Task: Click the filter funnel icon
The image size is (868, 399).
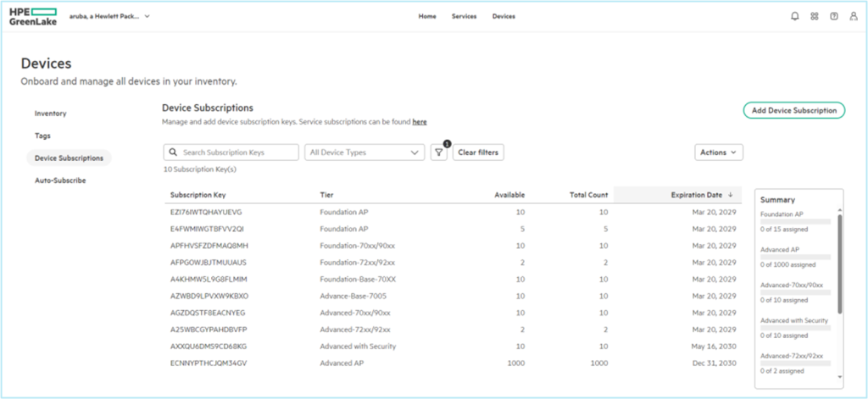Action: (x=438, y=152)
